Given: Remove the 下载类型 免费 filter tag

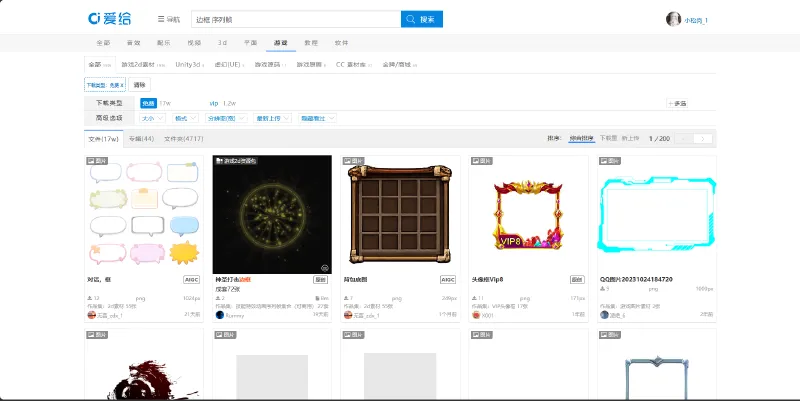Looking at the screenshot, I should pos(105,85).
